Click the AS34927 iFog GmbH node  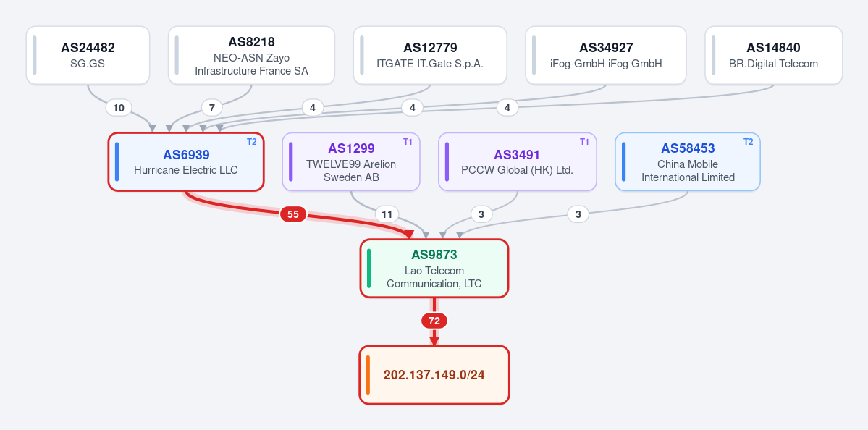click(x=606, y=55)
